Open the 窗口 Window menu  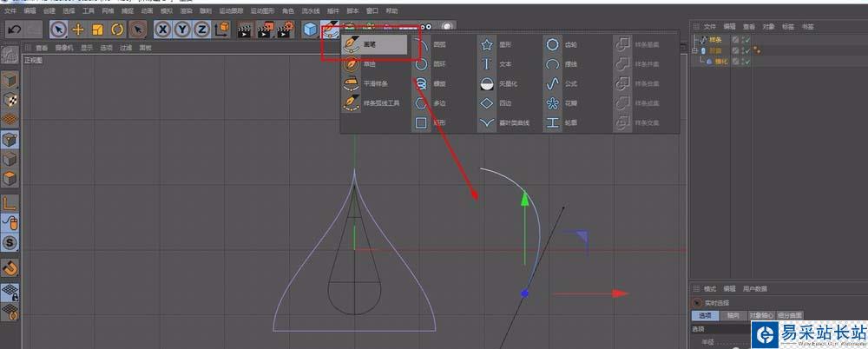coord(372,10)
